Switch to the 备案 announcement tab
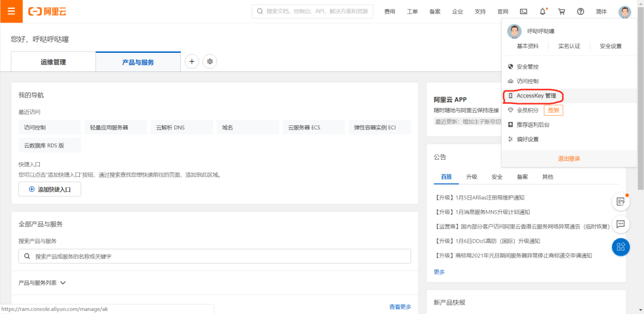This screenshot has width=644, height=314. point(522,177)
